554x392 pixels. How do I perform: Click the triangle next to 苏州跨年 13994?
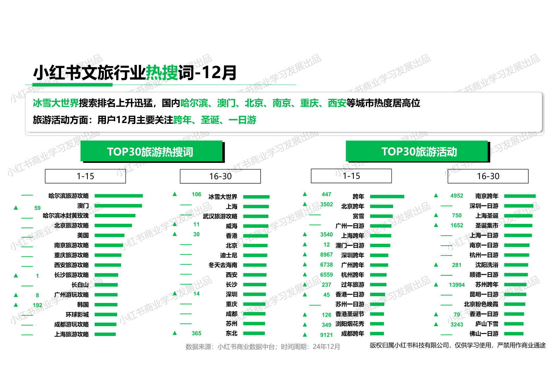pos(436,284)
